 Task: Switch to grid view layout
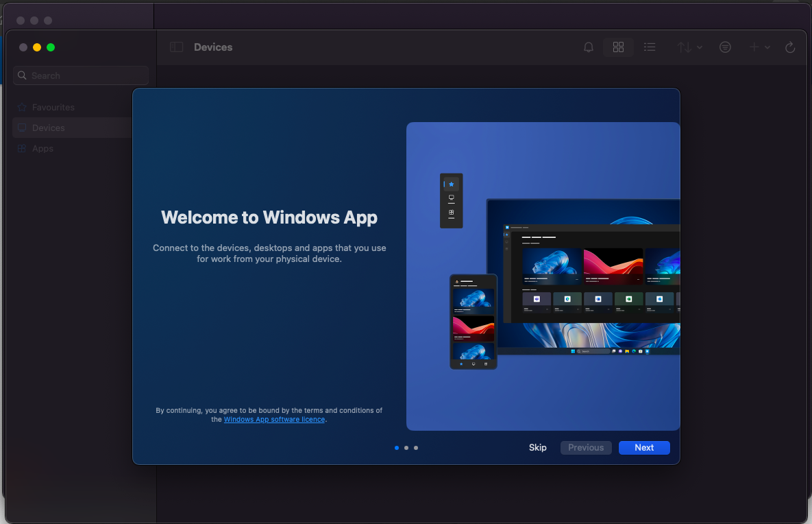(618, 47)
